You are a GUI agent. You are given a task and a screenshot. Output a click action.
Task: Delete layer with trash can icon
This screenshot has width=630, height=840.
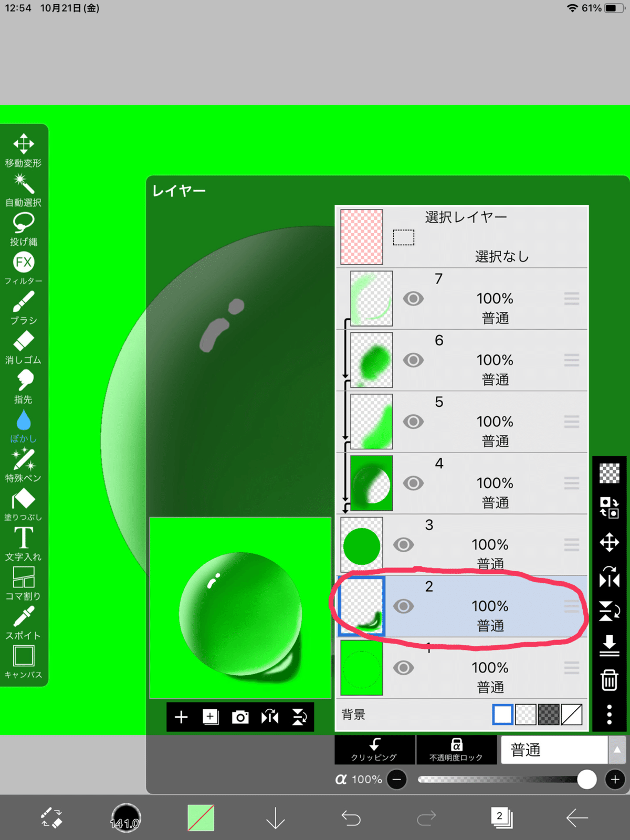point(610,680)
